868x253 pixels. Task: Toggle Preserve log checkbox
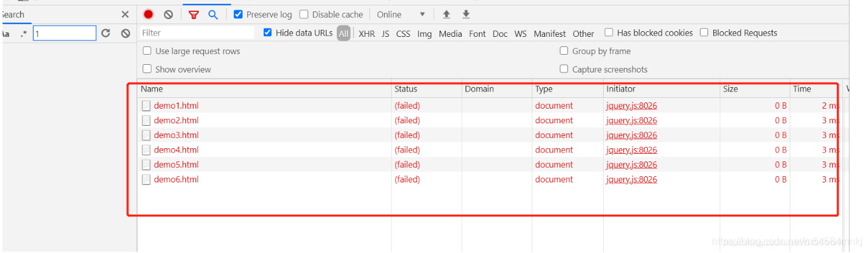click(238, 14)
